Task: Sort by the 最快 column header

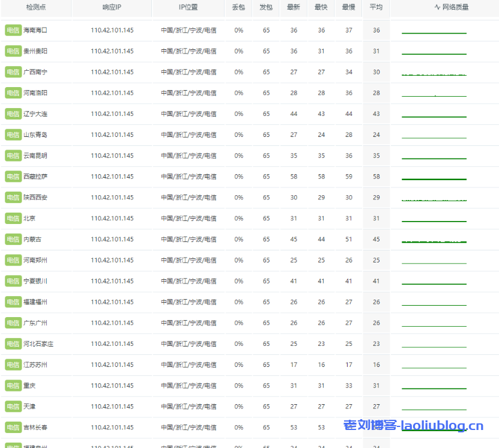Action: pyautogui.click(x=321, y=7)
